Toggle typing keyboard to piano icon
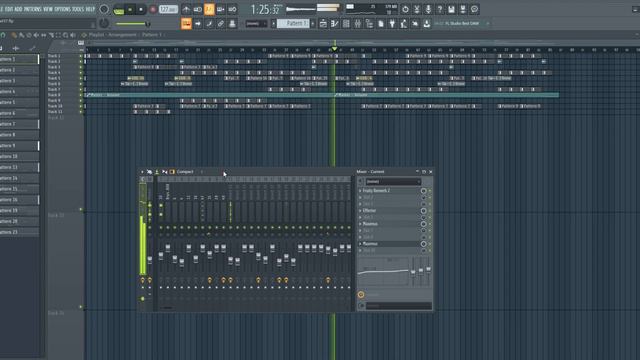The width and height of the screenshot is (640, 360). click(186, 24)
